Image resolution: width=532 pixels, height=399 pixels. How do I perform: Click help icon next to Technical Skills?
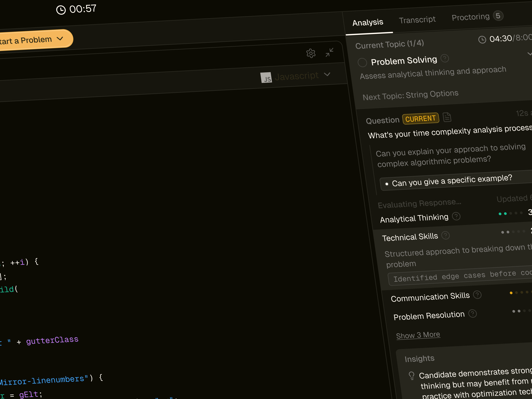pyautogui.click(x=446, y=235)
